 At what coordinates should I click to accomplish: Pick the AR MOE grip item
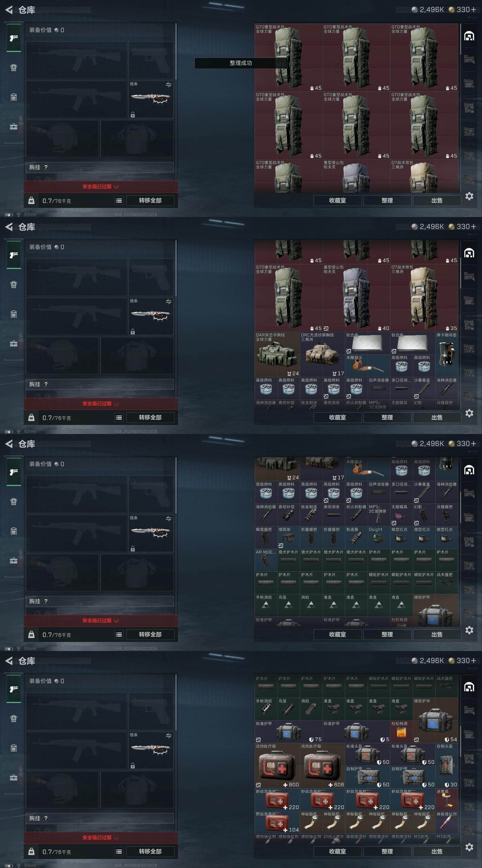tap(266, 560)
